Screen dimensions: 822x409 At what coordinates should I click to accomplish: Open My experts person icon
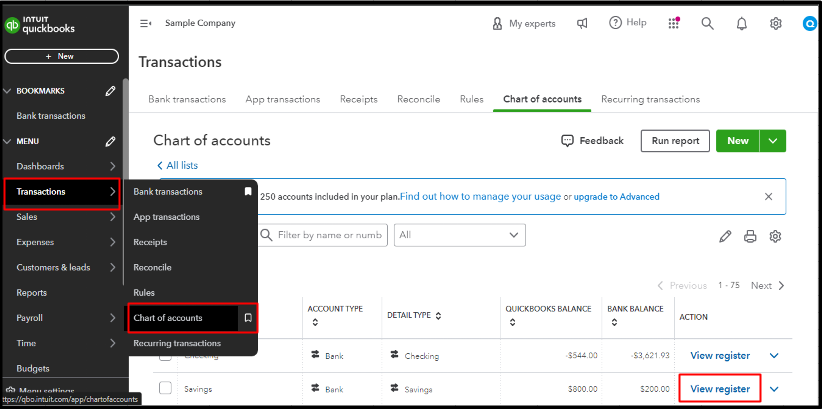(x=497, y=24)
